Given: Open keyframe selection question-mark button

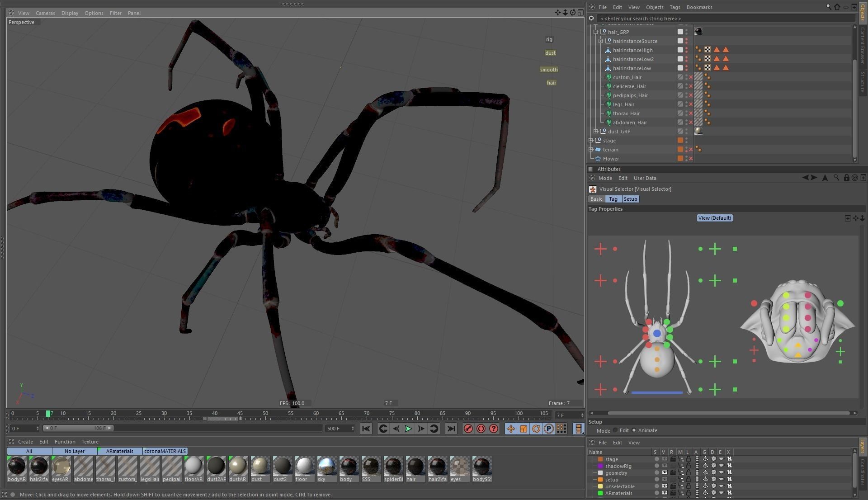Looking at the screenshot, I should (x=494, y=429).
